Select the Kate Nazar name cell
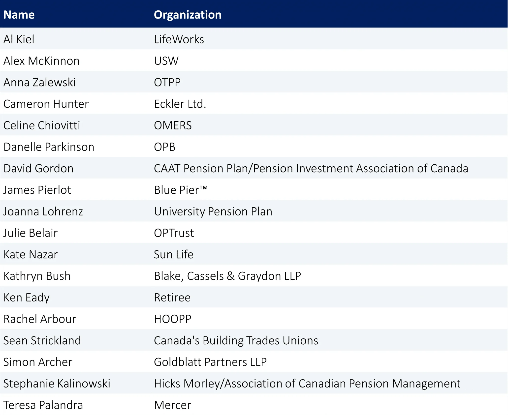The width and height of the screenshot is (508, 420). (x=31, y=254)
